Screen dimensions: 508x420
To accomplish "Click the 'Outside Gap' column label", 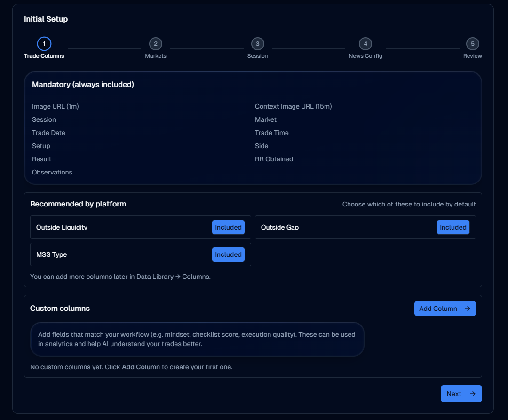I will click(x=280, y=227).
